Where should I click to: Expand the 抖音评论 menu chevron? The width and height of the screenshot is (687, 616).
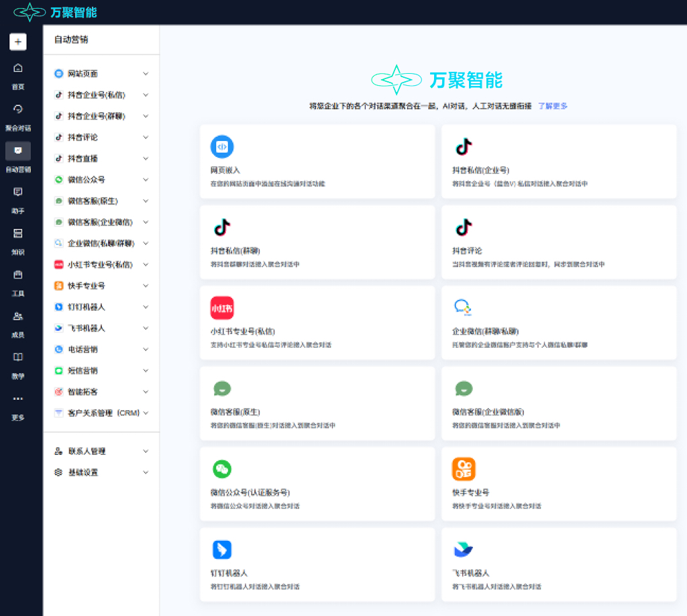pos(146,137)
